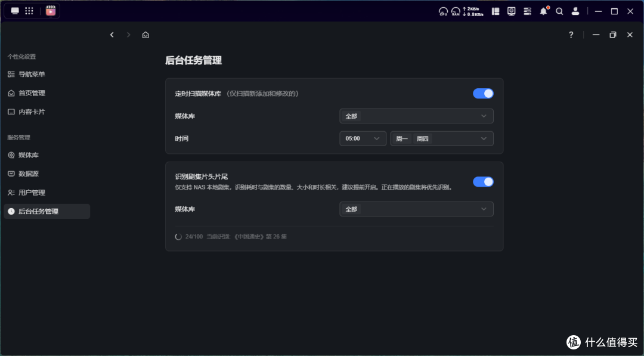This screenshot has height=356, width=644.
Task: Open the file manager panel icon
Action: [x=496, y=11]
